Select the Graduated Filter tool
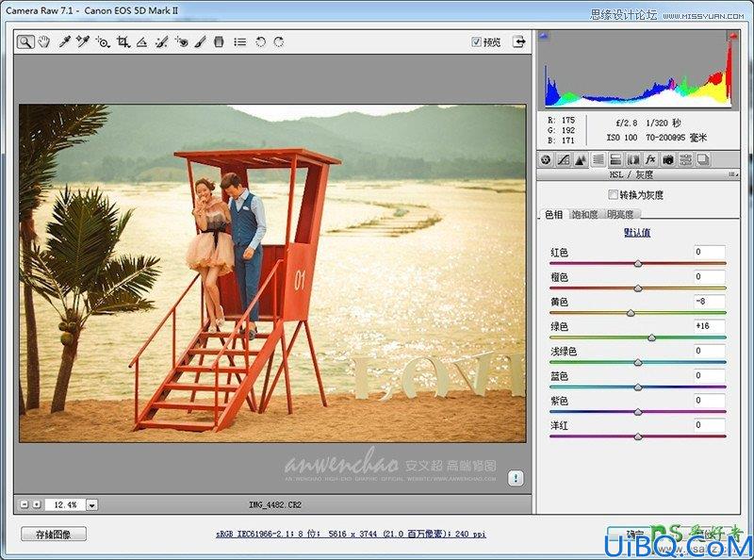The image size is (754, 560). pyautogui.click(x=219, y=42)
